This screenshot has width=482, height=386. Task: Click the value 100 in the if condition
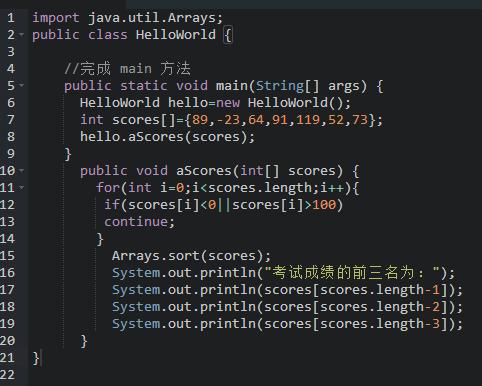pos(324,205)
